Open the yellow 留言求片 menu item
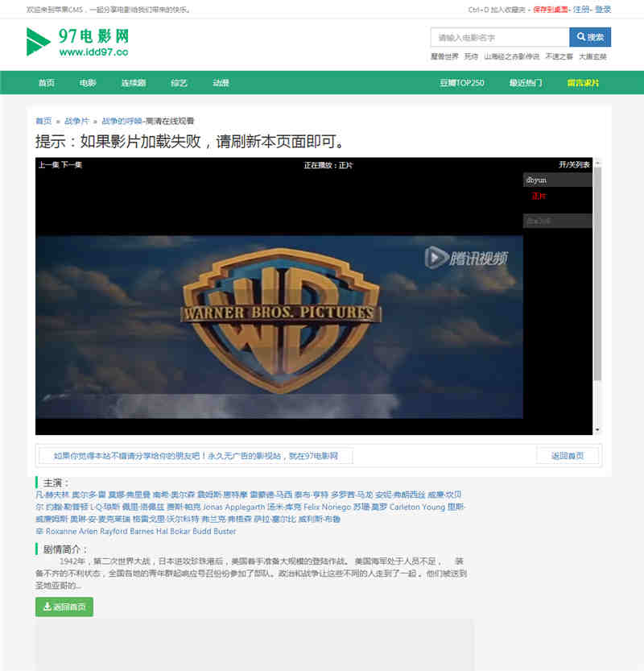Screen dimensions: 644x671 coord(583,83)
